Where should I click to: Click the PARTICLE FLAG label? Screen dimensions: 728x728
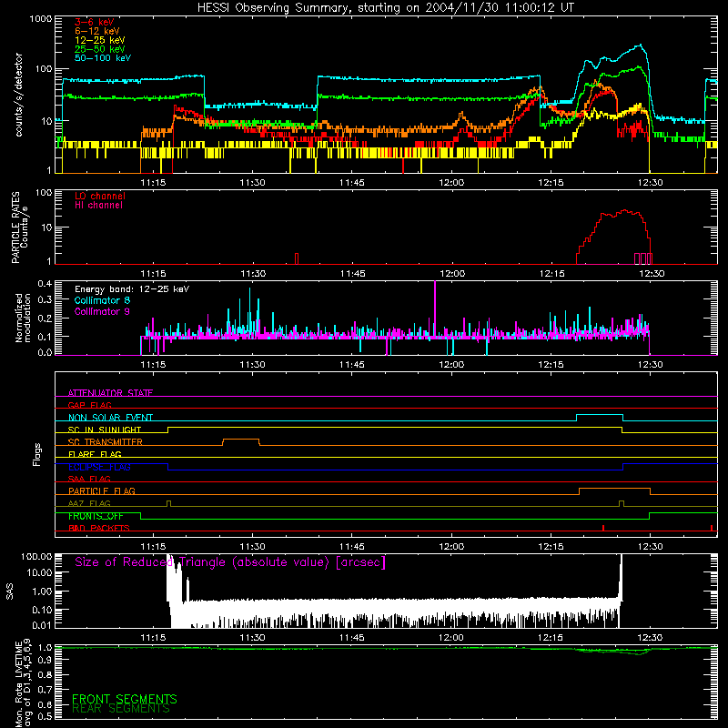[102, 490]
